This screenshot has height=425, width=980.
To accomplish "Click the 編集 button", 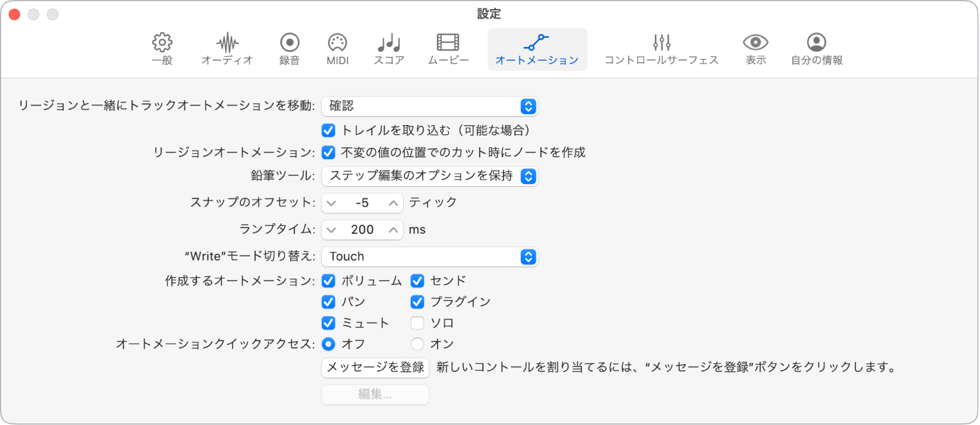I will pyautogui.click(x=375, y=394).
